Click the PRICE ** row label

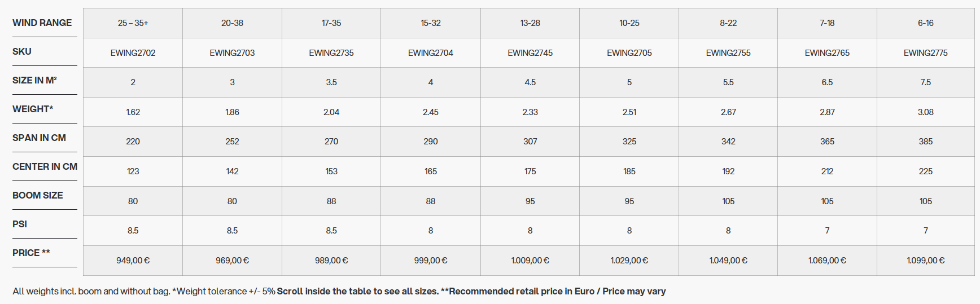click(x=31, y=253)
